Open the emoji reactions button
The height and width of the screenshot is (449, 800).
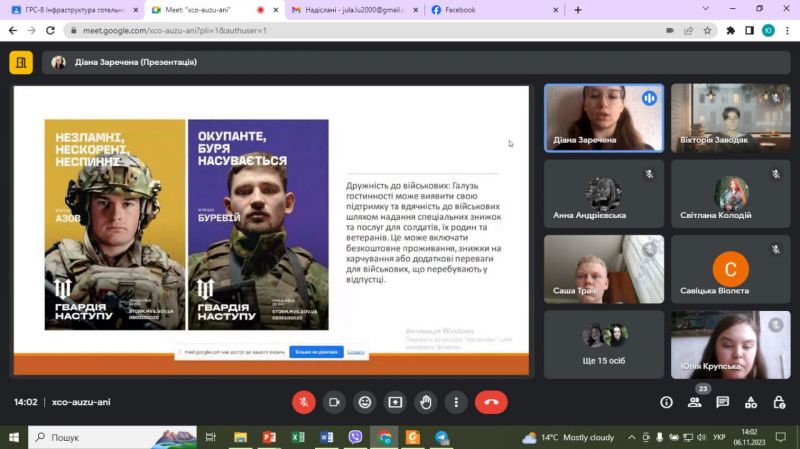click(365, 402)
